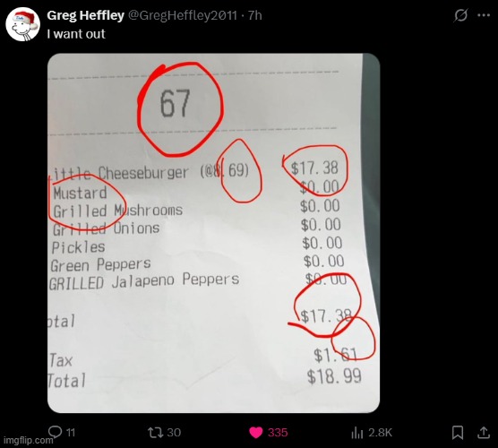Bookmark this post
The image size is (498, 448).
[458, 433]
